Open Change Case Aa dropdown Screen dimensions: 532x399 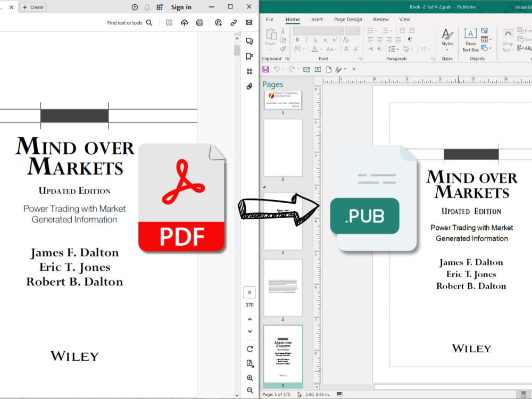coord(331,49)
